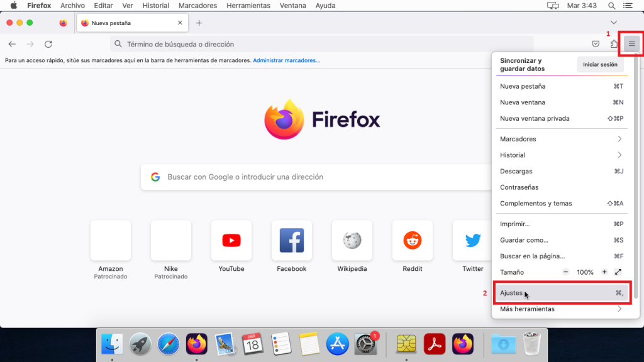Open Notes from the Dock
The image size is (644, 362).
point(309,344)
